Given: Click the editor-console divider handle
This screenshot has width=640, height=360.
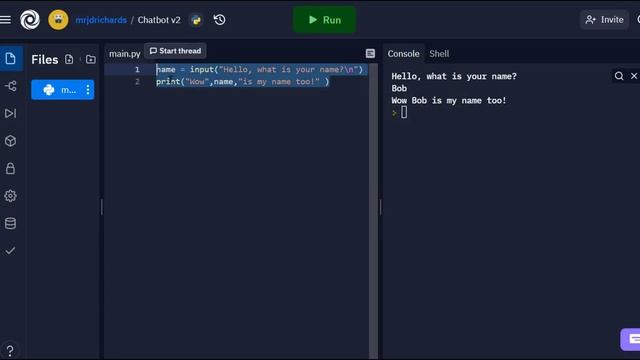Looking at the screenshot, I should (x=380, y=207).
